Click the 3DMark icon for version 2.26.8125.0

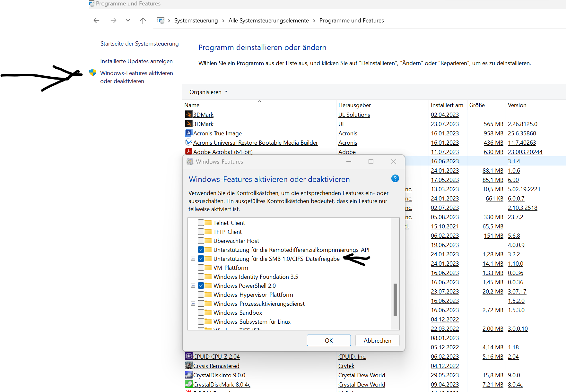[x=189, y=124]
